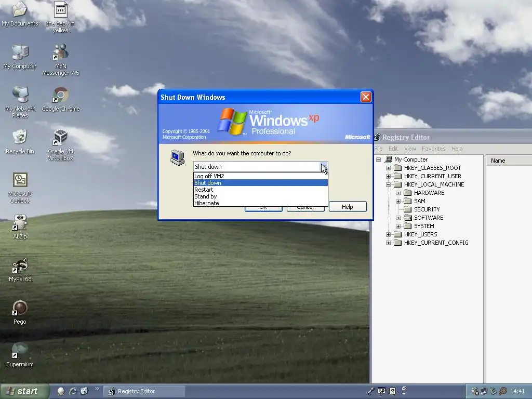The height and width of the screenshot is (399, 532).
Task: Click Help button in Shut Down dialog
Action: tap(348, 207)
